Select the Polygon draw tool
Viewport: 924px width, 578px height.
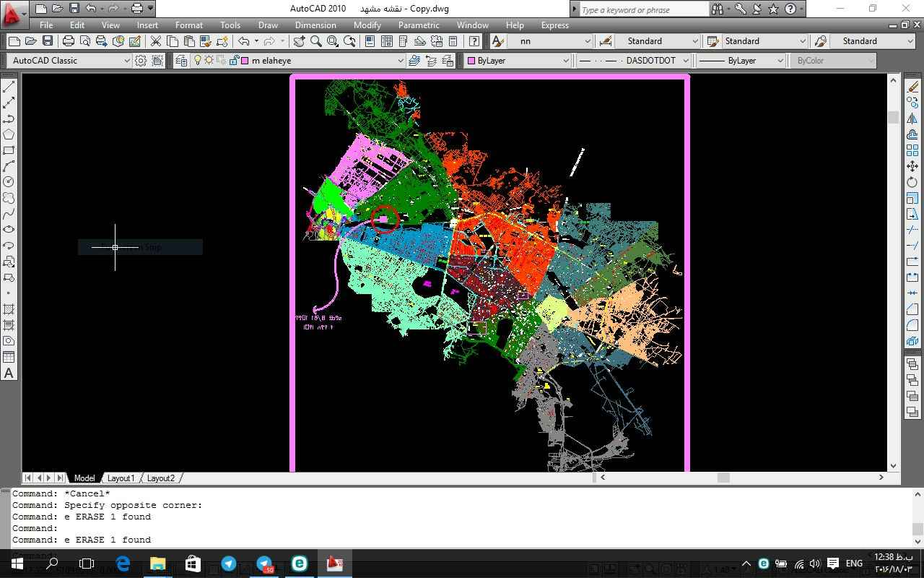[9, 134]
